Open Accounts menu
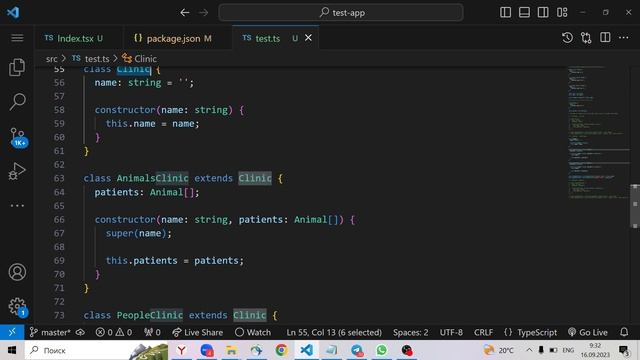 17,272
